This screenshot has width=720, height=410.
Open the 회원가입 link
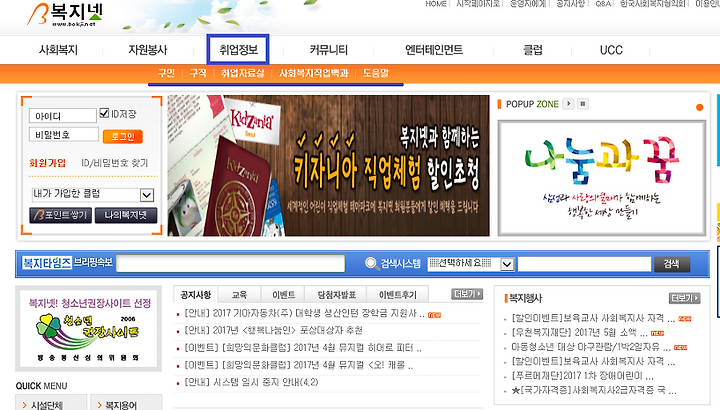(x=47, y=163)
